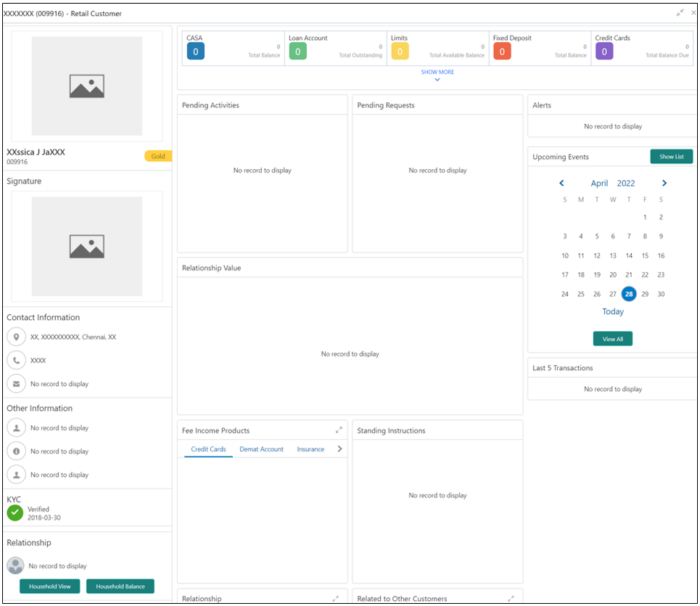This screenshot has height=606, width=700.
Task: Select April 15 in the calendar
Action: (x=645, y=255)
